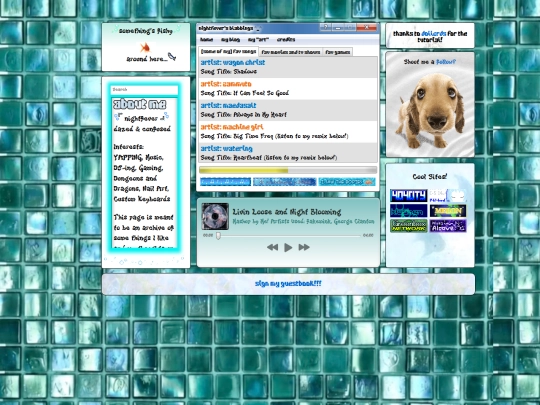The height and width of the screenshot is (405, 540).
Task: Click the 'something's fishy' heading text
Action: pyautogui.click(x=146, y=31)
